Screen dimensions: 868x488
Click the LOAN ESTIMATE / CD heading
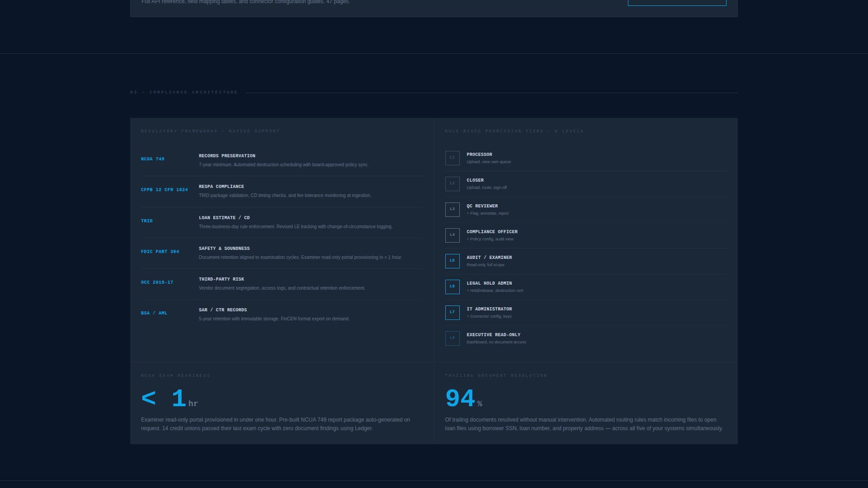[224, 218]
